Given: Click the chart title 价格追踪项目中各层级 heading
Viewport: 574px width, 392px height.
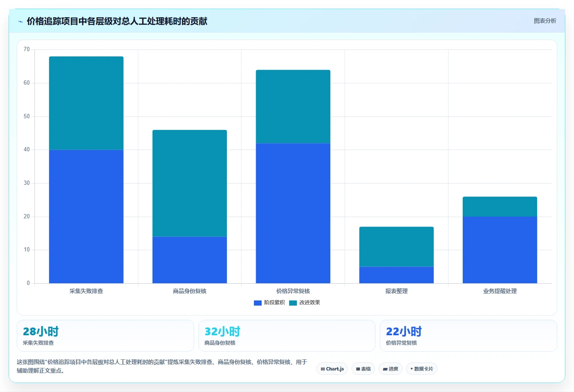Looking at the screenshot, I should pyautogui.click(x=117, y=21).
